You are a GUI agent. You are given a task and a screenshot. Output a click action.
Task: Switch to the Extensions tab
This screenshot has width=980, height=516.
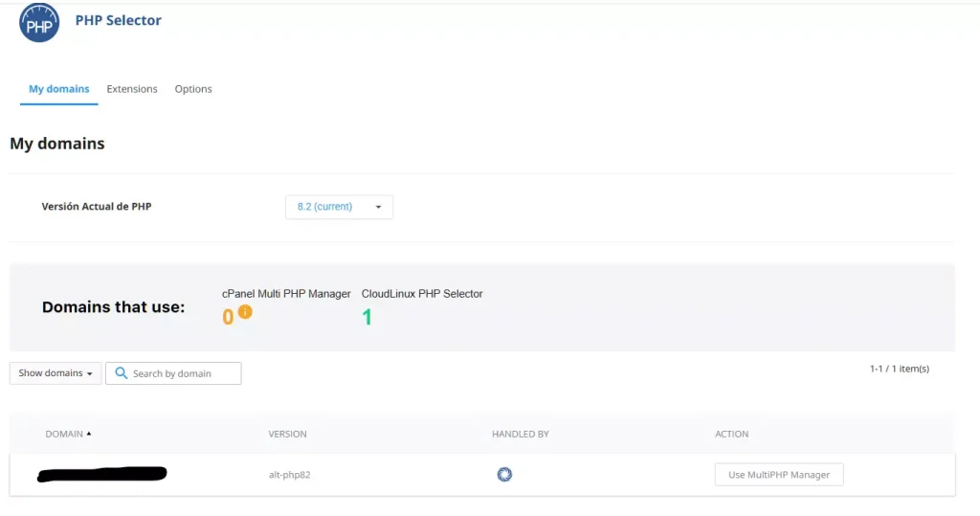pyautogui.click(x=132, y=89)
